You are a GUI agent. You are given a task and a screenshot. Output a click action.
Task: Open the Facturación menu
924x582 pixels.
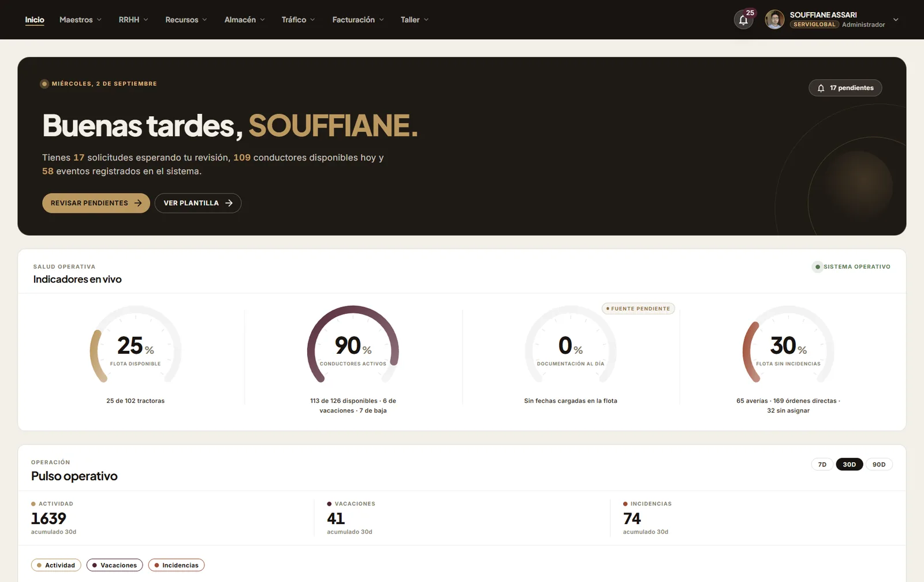(x=357, y=20)
